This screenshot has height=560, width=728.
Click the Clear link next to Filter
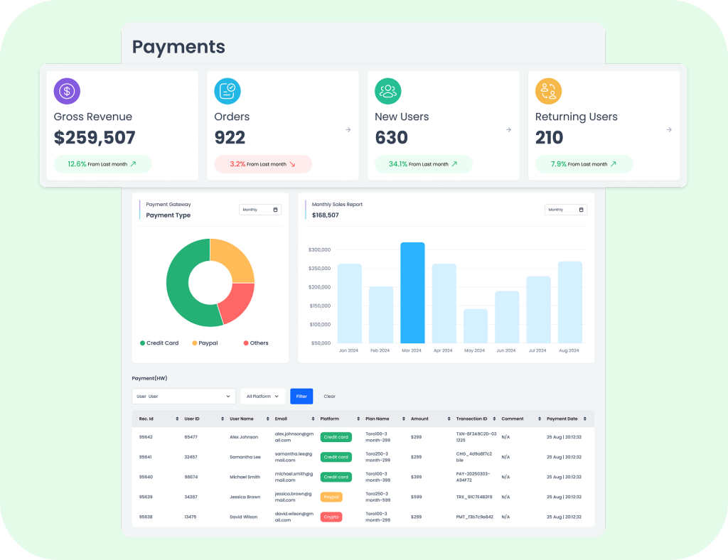pyautogui.click(x=329, y=396)
